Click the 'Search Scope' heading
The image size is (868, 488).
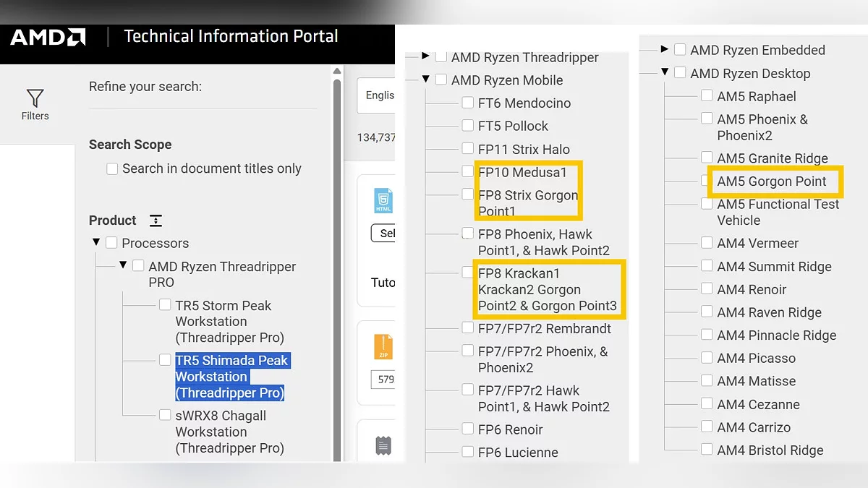pyautogui.click(x=130, y=145)
